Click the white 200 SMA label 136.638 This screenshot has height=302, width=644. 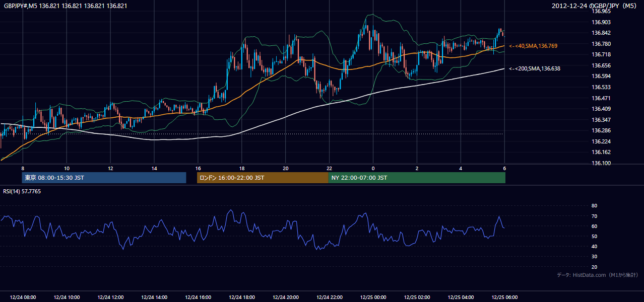[535, 68]
